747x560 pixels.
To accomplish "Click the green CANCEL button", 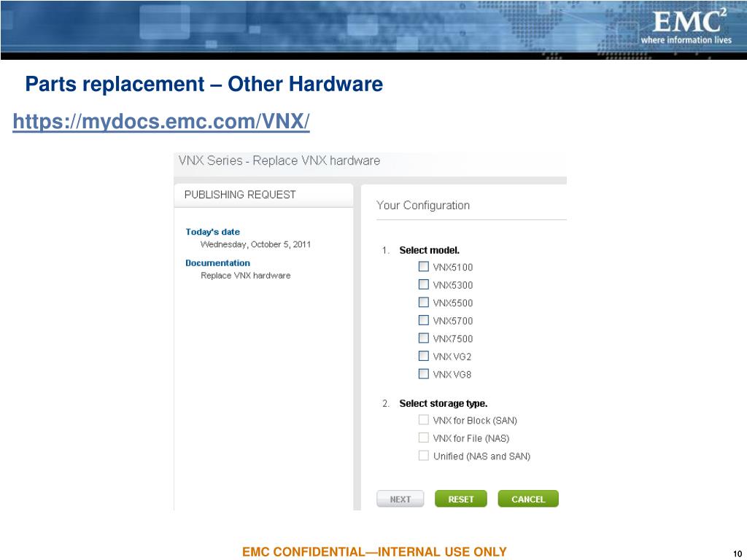I will pyautogui.click(x=528, y=499).
